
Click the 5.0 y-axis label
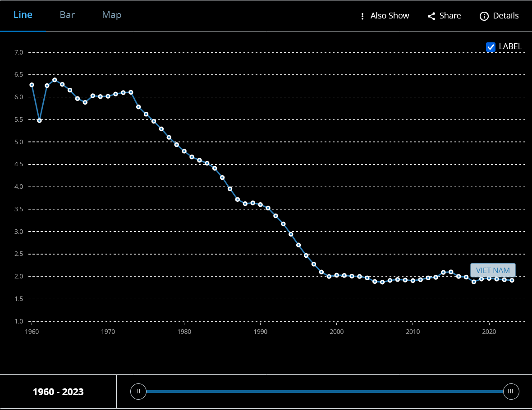(18, 142)
